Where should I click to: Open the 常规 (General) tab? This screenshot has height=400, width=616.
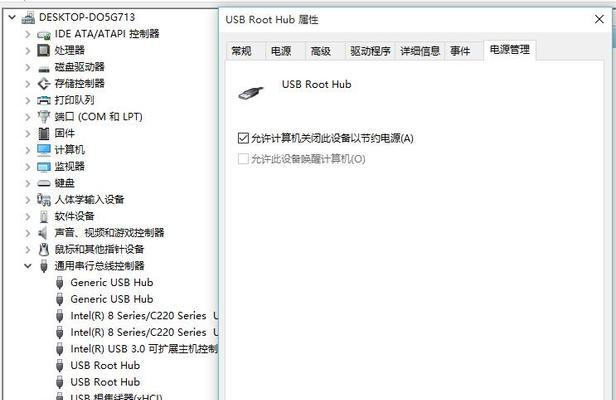pyautogui.click(x=241, y=51)
